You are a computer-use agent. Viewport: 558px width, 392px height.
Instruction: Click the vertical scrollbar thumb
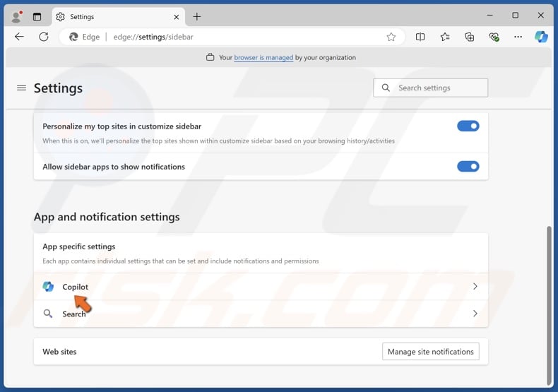[x=549, y=306]
